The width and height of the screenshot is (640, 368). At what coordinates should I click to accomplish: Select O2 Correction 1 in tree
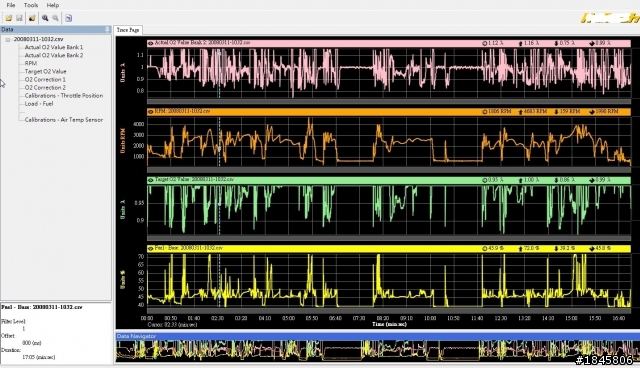[x=45, y=80]
